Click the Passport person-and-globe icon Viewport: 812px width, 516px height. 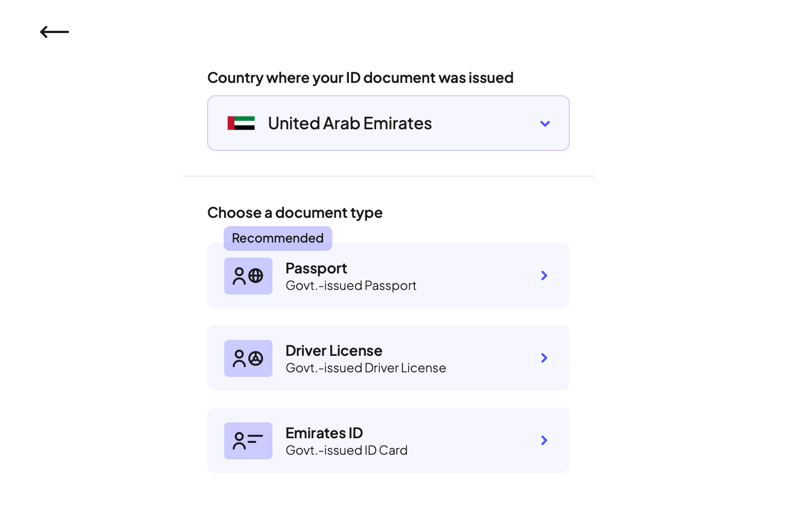pyautogui.click(x=248, y=276)
